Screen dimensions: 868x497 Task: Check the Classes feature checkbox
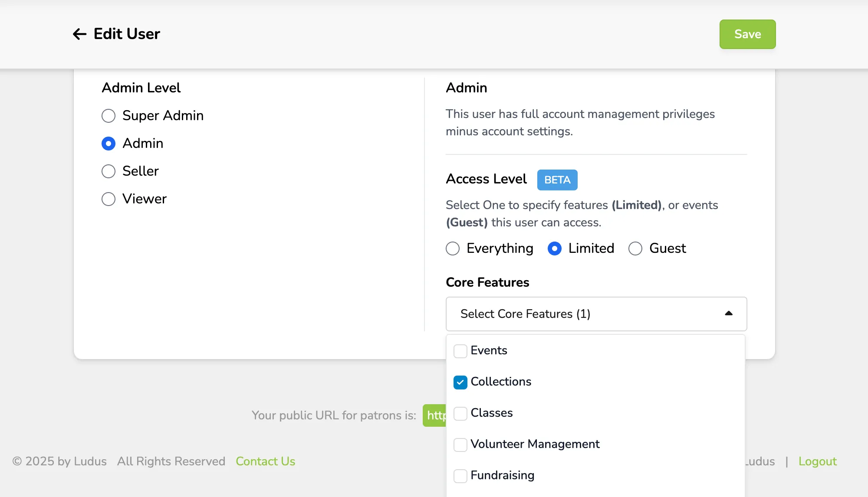click(x=460, y=413)
